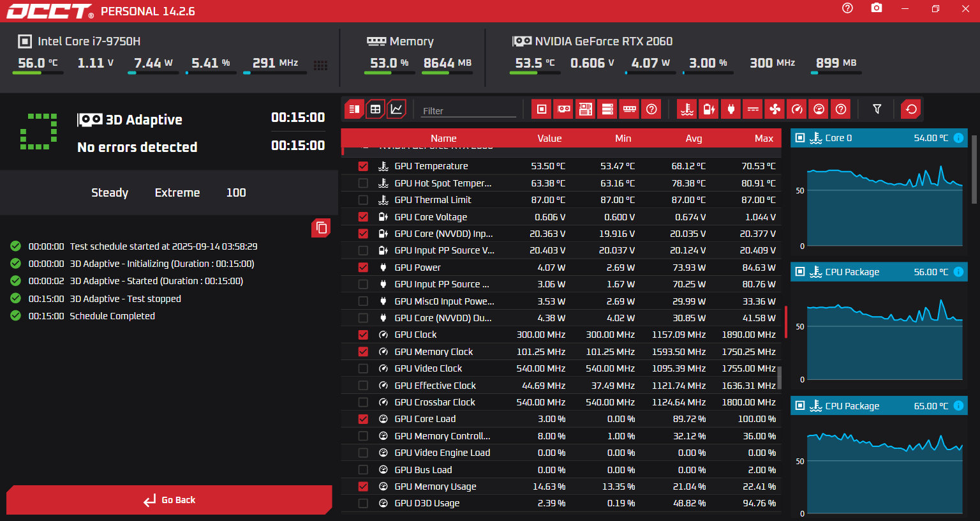
Task: Click the graphs panel scrollbar
Action: (x=974, y=169)
